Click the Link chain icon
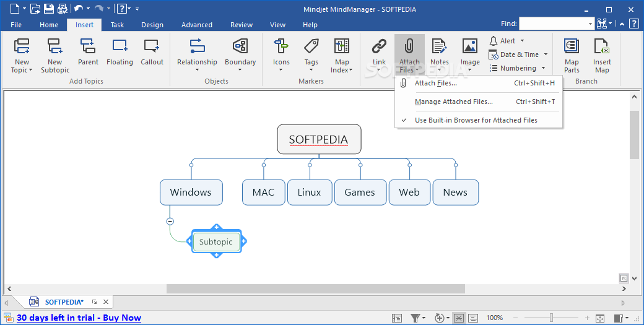The height and width of the screenshot is (325, 644). click(x=379, y=46)
